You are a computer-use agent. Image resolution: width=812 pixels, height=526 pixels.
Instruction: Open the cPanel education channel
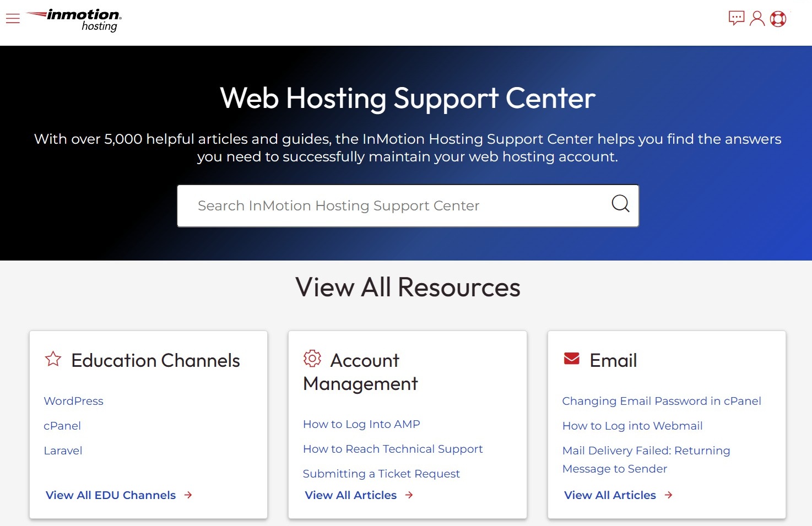point(62,426)
